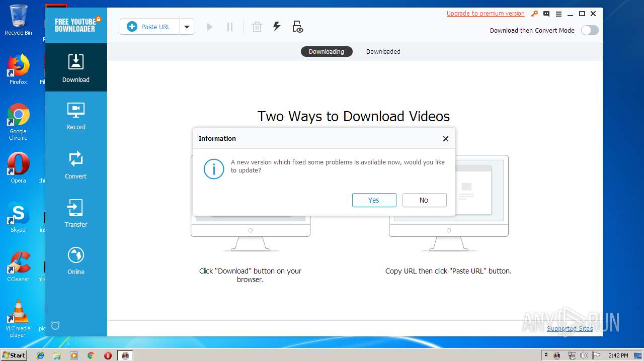Open the CCleaner desktop shortcut
The image size is (644, 362).
coord(18,266)
